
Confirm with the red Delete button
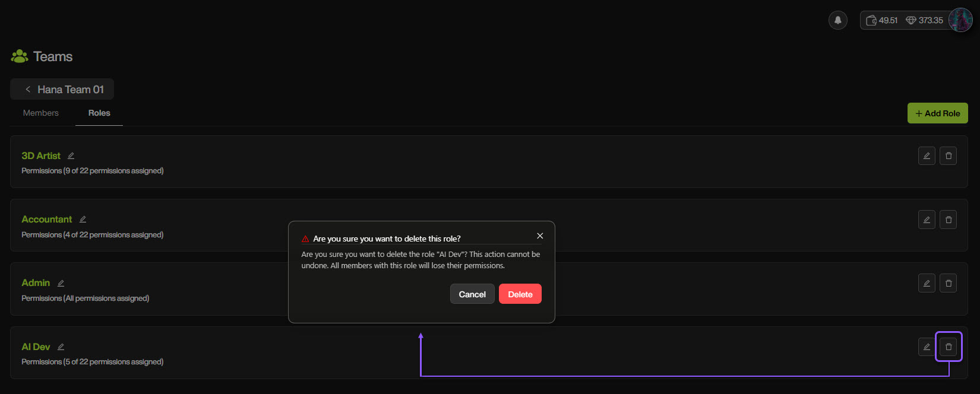(520, 294)
